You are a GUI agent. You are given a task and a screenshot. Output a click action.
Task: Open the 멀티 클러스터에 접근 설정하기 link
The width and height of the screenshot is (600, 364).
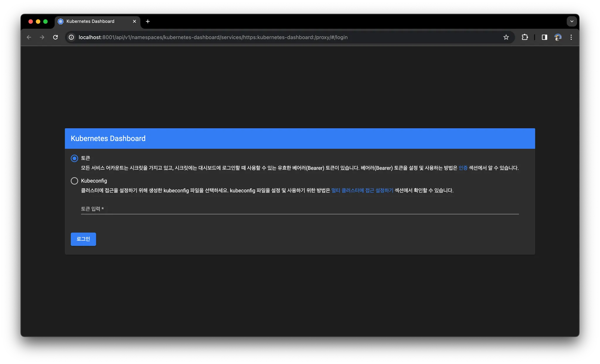(362, 190)
